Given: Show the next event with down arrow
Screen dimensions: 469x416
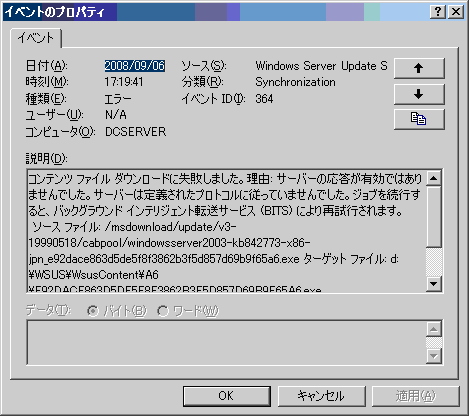Looking at the screenshot, I should [x=419, y=94].
